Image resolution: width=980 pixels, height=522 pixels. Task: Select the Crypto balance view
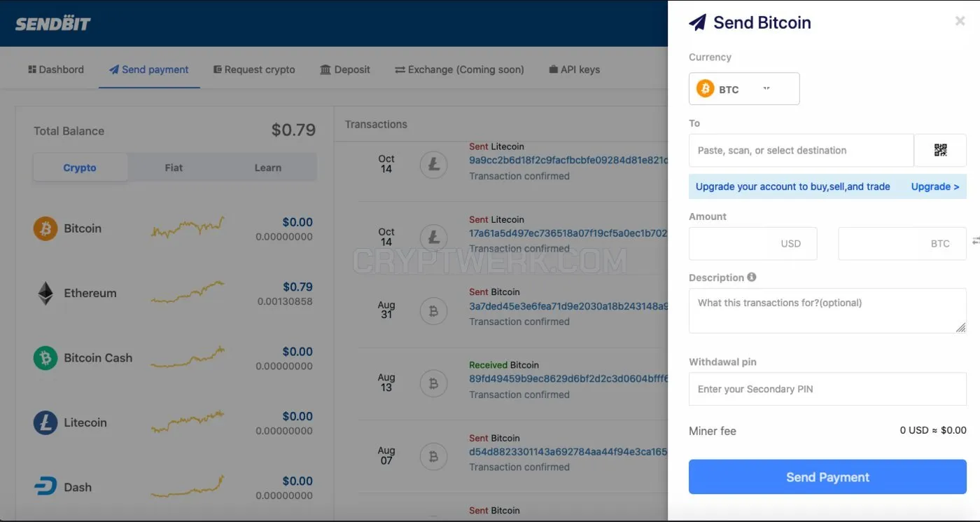[x=80, y=167]
